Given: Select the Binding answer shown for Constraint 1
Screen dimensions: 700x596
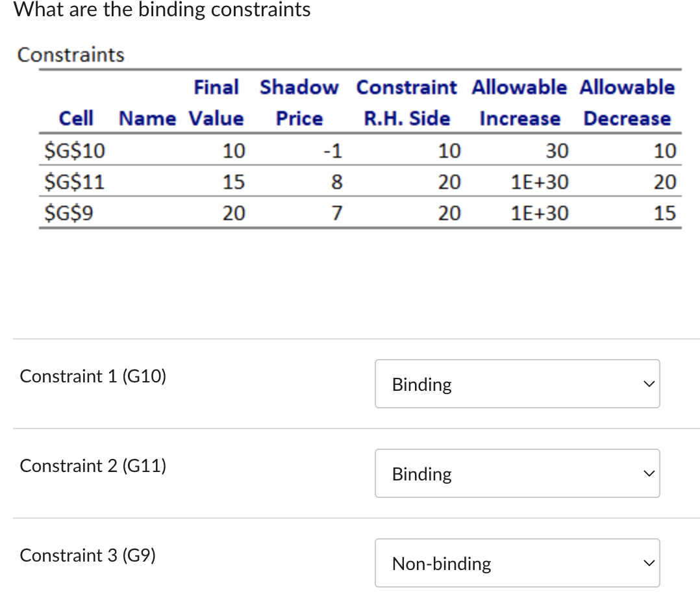Looking at the screenshot, I should tap(421, 384).
